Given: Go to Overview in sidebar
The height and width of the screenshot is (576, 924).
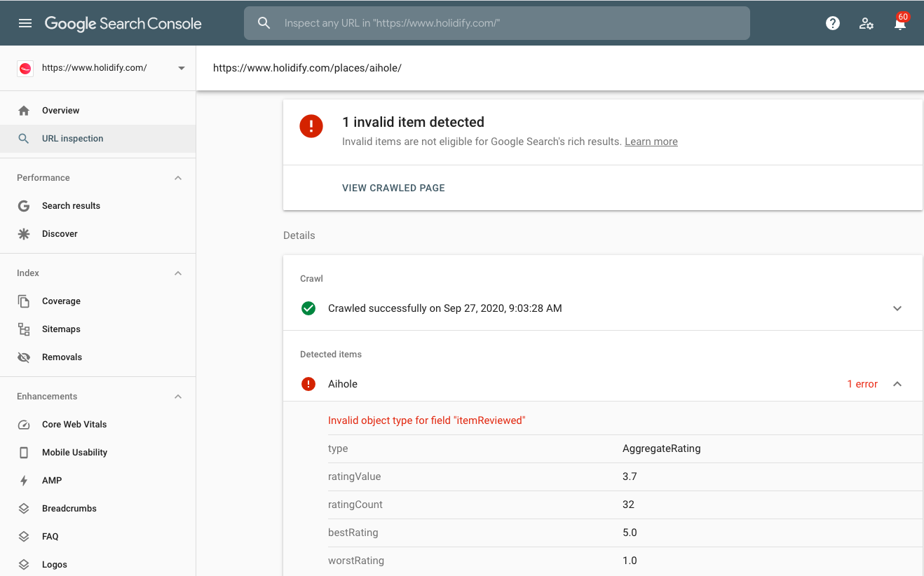Looking at the screenshot, I should click(98, 111).
